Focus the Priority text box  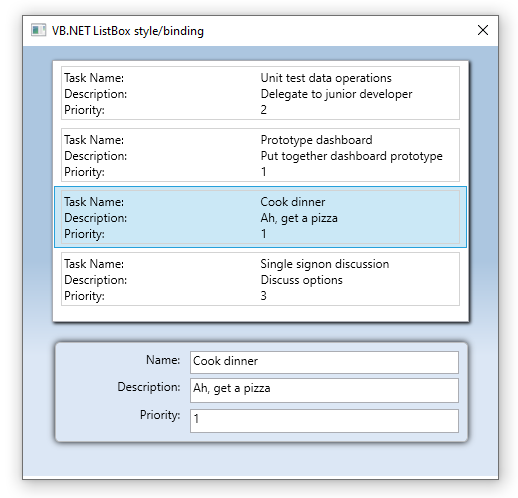click(x=324, y=421)
